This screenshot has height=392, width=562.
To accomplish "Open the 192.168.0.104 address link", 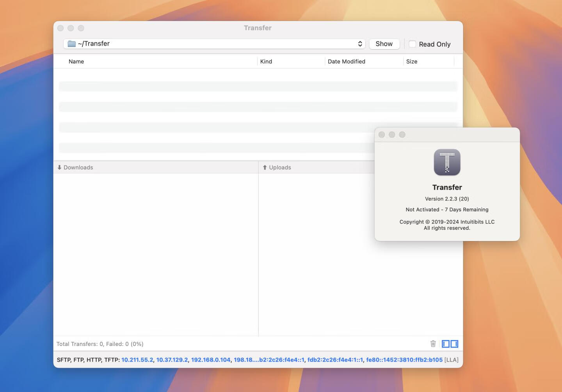I will (211, 360).
